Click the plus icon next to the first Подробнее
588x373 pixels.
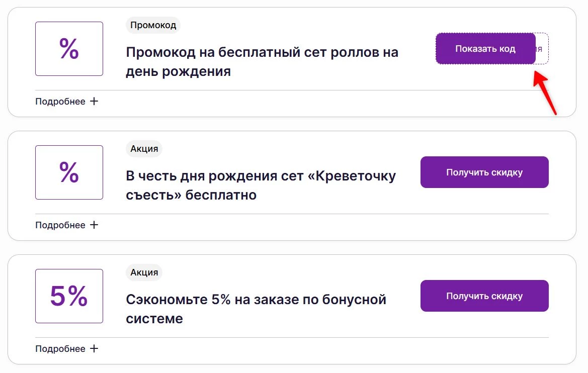(x=94, y=101)
